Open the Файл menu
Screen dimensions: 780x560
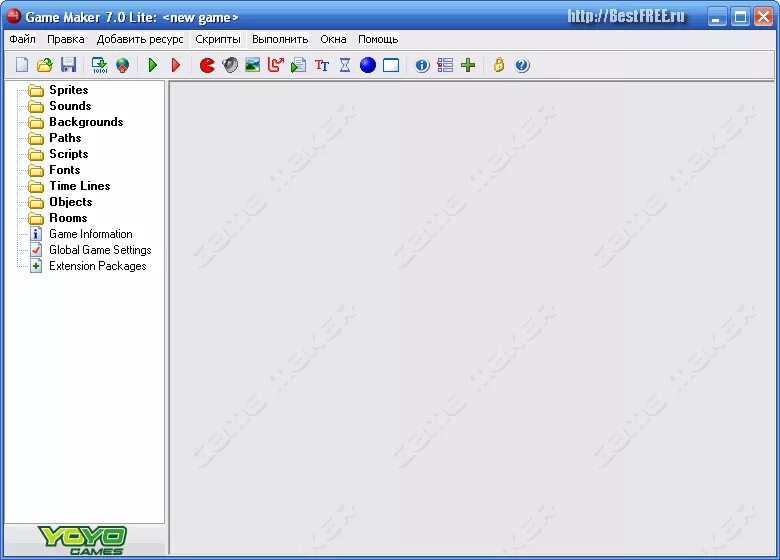click(22, 39)
